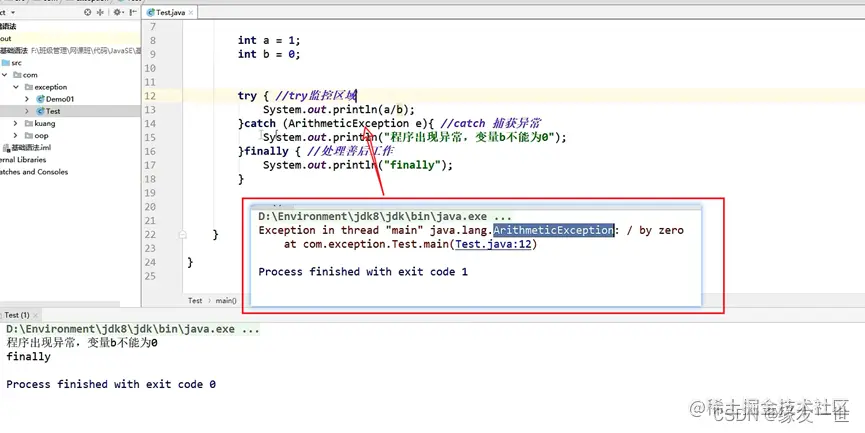The image size is (865, 433).
Task: Click the Test.java tab file icon
Action: point(151,13)
